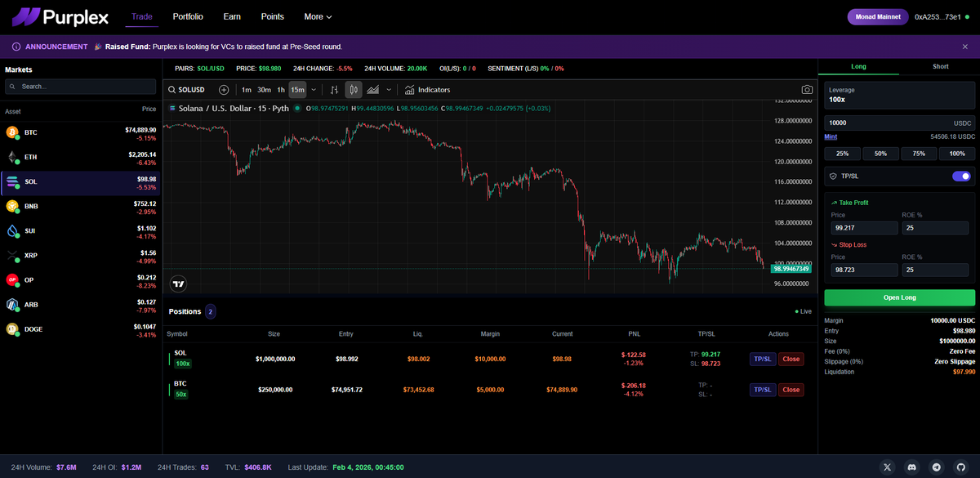This screenshot has height=478, width=980.
Task: Click the Purplex logo
Action: (x=60, y=16)
